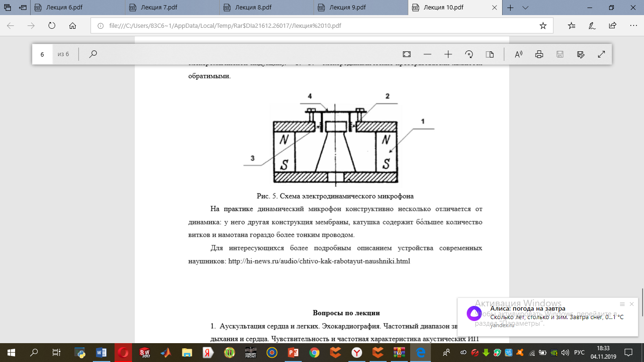Click the vertical scrollbar thumb
644x362 pixels.
[x=641, y=302]
